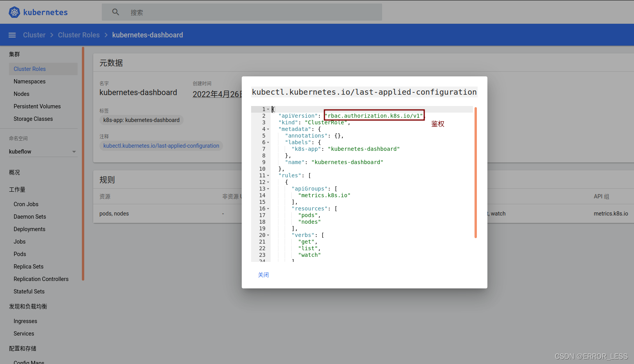
Task: Open Replica Sets in sidebar
Action: pos(28,267)
